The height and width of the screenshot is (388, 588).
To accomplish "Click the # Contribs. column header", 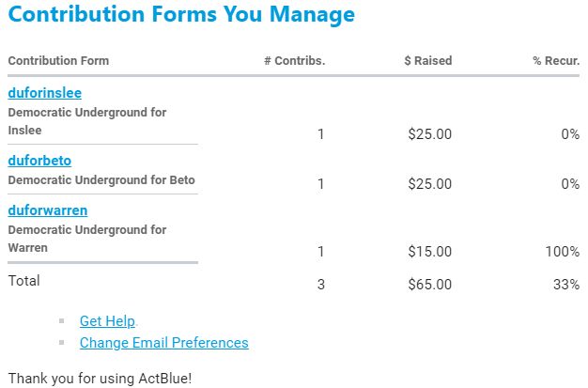I will click(x=294, y=61).
